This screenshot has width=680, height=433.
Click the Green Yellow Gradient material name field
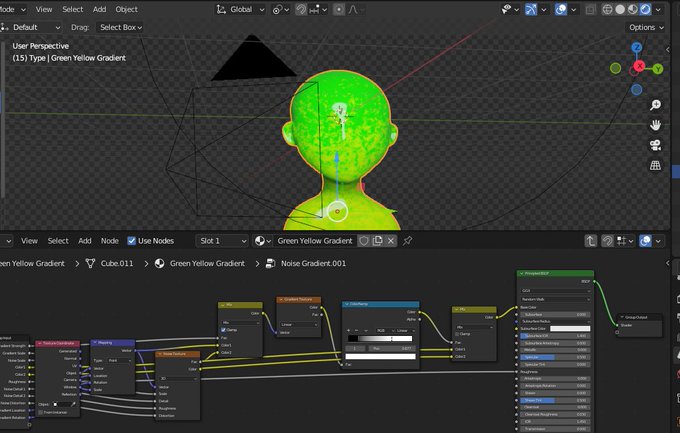tap(315, 241)
